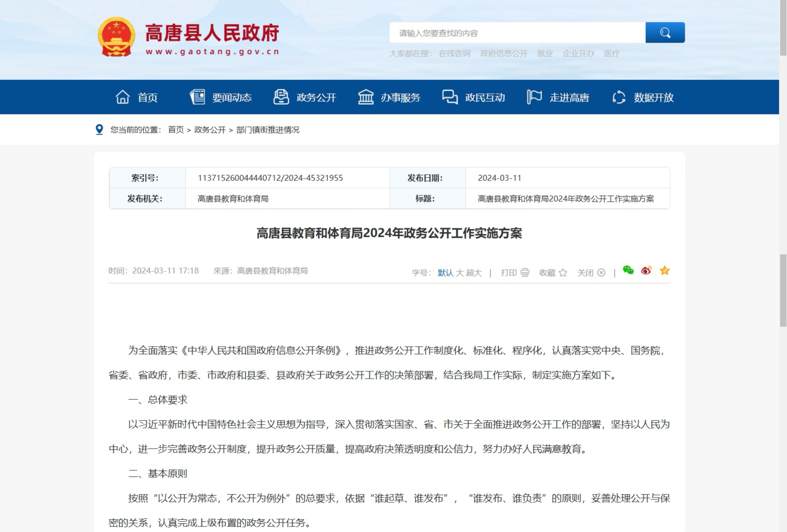787x532 pixels.
Task: Open the 政务公开 navigation menu item
Action: (x=316, y=98)
